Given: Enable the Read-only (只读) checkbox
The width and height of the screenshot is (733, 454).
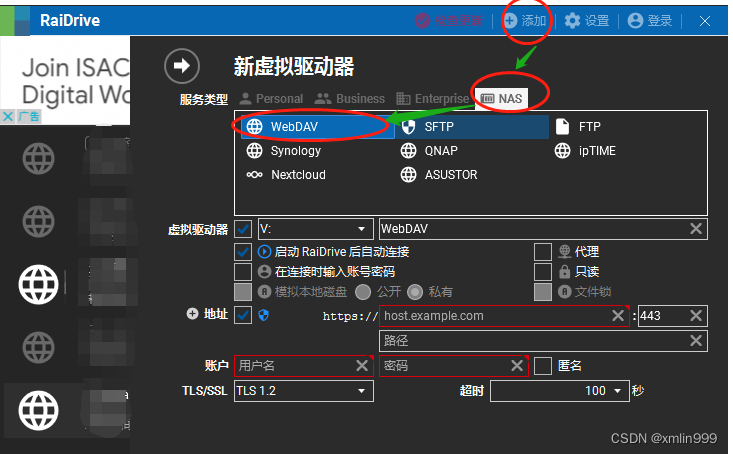Looking at the screenshot, I should click(x=543, y=272).
